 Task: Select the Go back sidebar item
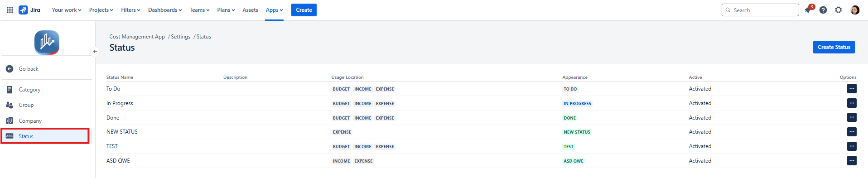[47, 69]
